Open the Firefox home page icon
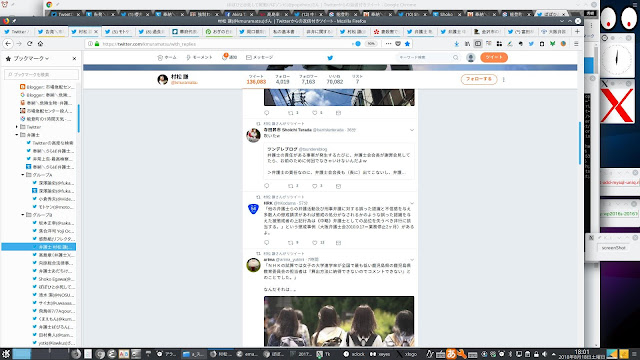The image size is (640, 360). tap(40, 44)
